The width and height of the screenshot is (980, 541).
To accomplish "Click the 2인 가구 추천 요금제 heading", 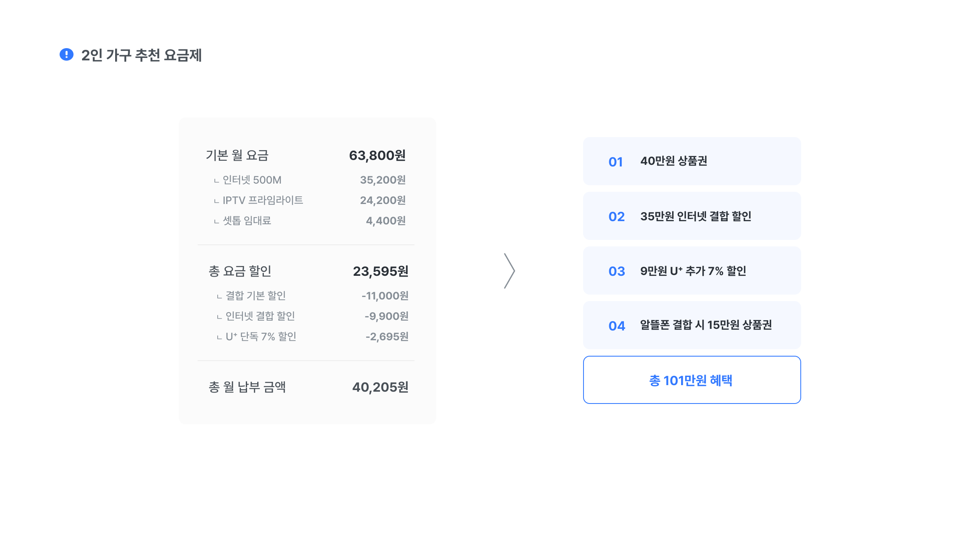I will [141, 55].
